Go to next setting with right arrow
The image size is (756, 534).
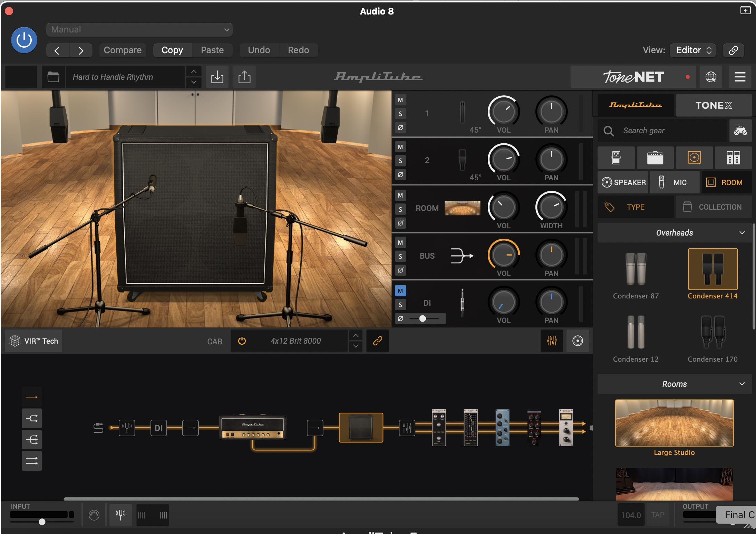click(x=81, y=50)
